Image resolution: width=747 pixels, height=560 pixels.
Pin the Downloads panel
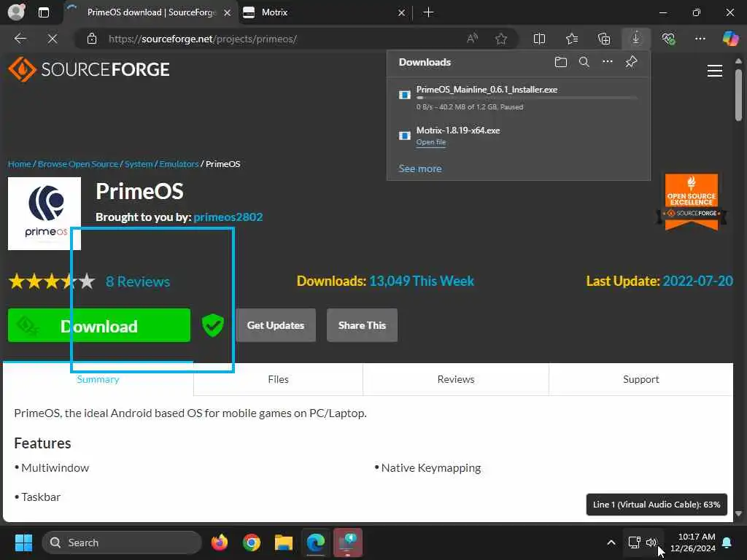[631, 62]
